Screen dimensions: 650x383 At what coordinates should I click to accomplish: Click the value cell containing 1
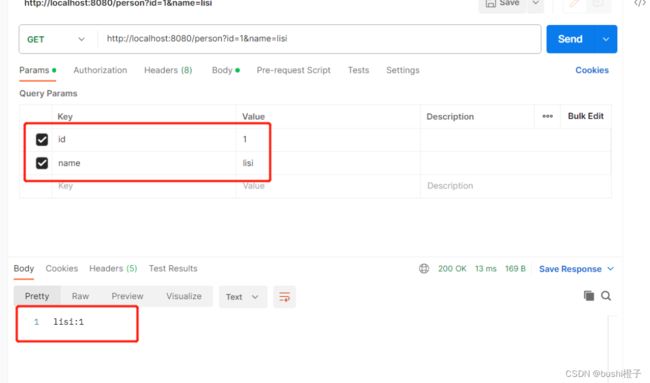point(328,139)
